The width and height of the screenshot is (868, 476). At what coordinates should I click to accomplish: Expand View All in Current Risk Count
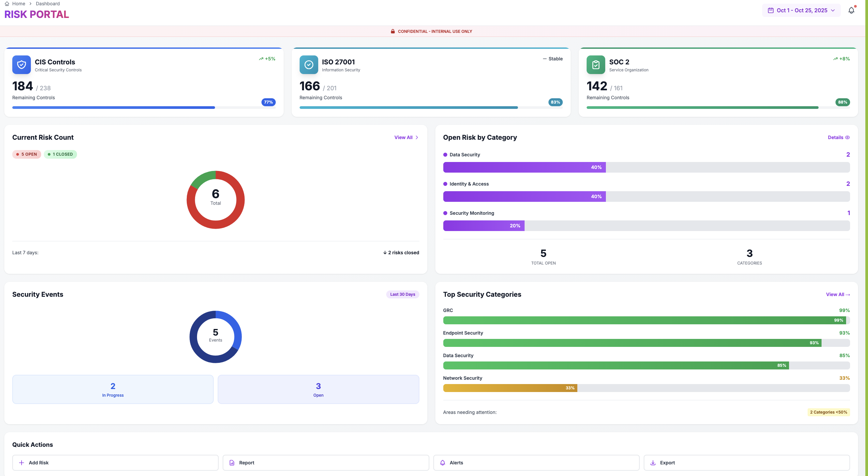point(406,137)
